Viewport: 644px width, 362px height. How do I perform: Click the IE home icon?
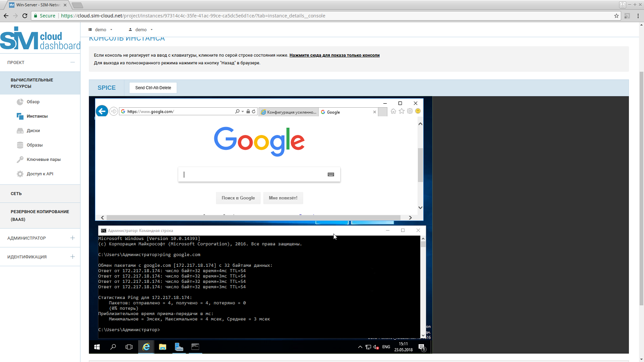[393, 111]
